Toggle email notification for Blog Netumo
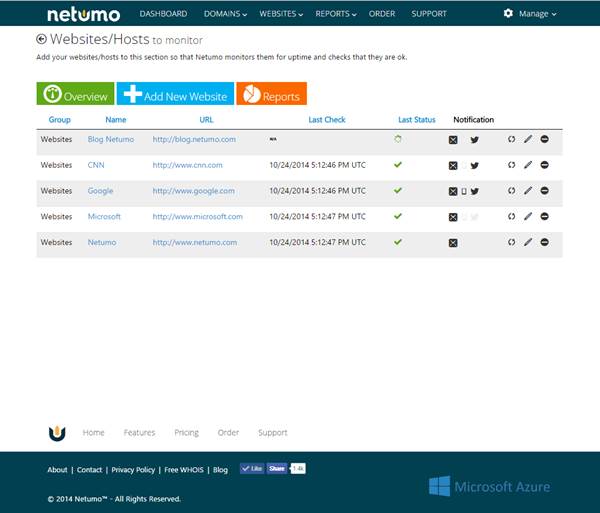 453,140
